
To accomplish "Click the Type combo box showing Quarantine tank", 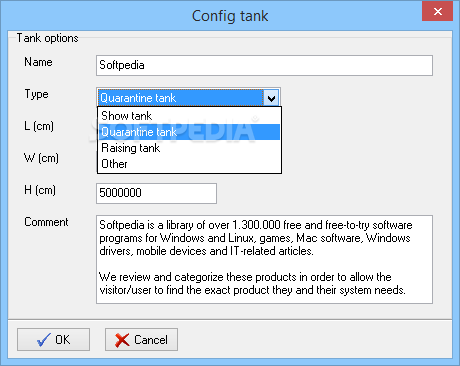I will [188, 98].
